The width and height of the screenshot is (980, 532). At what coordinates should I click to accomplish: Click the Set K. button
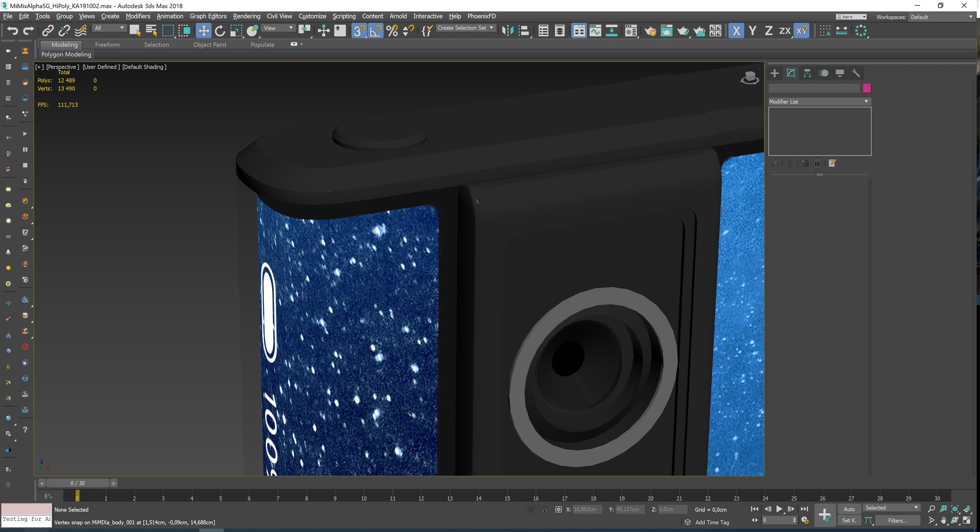coord(849,520)
